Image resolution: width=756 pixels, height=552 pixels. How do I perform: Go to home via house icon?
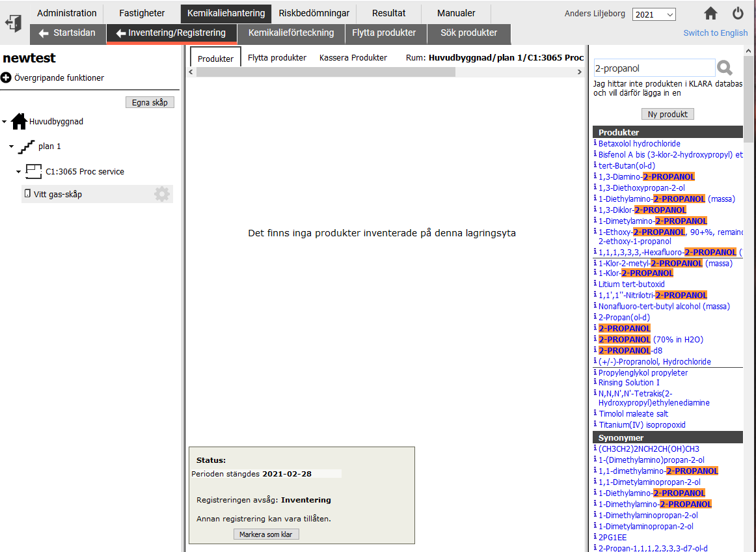(x=710, y=14)
